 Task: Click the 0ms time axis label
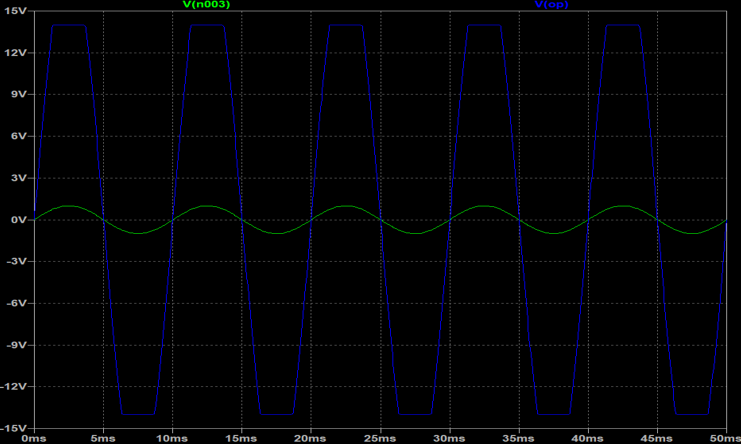34,438
